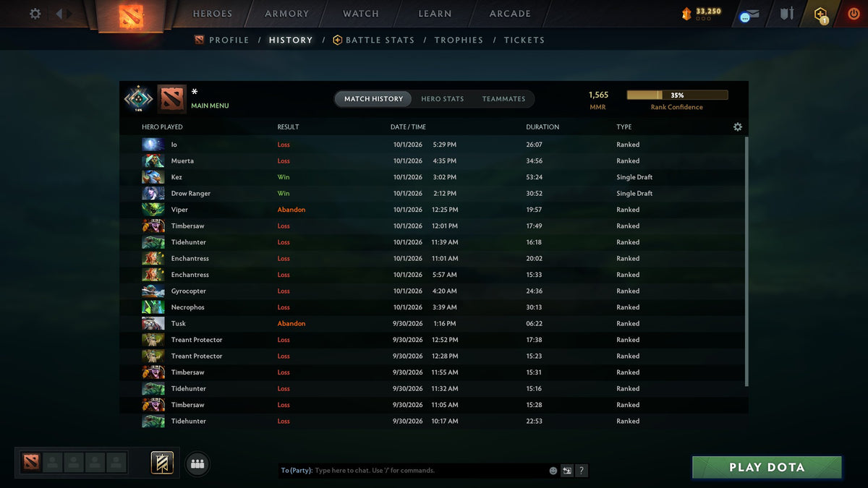The width and height of the screenshot is (868, 488).
Task: Click the Gyrocopter hero portrait
Action: click(153, 291)
